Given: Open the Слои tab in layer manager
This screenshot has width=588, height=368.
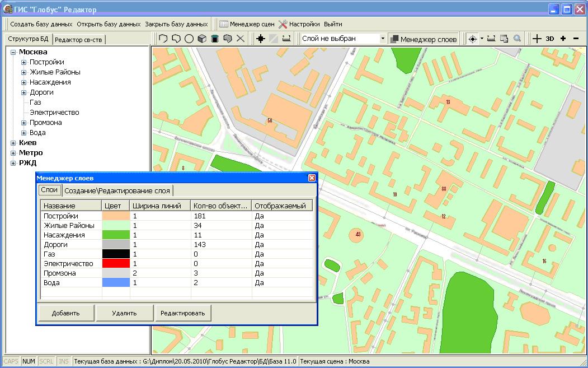Looking at the screenshot, I should pyautogui.click(x=49, y=190).
